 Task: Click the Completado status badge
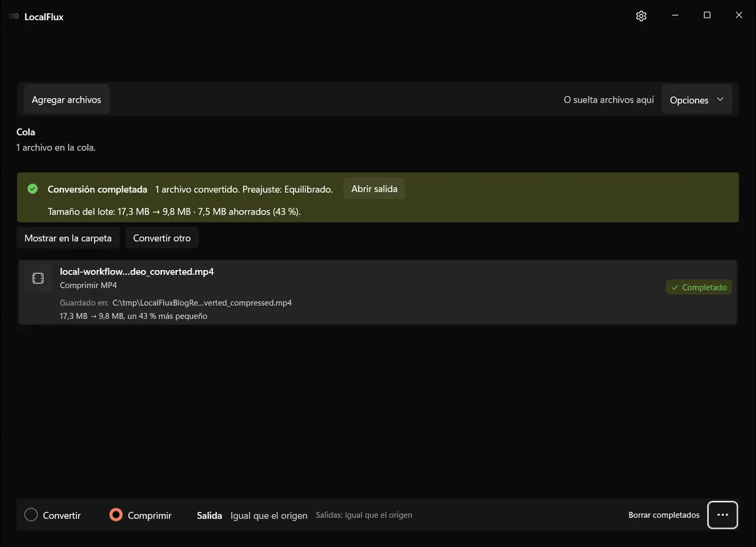tap(699, 287)
